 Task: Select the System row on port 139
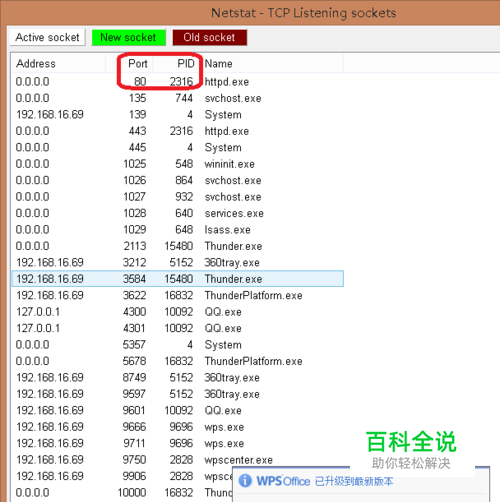[x=178, y=114]
